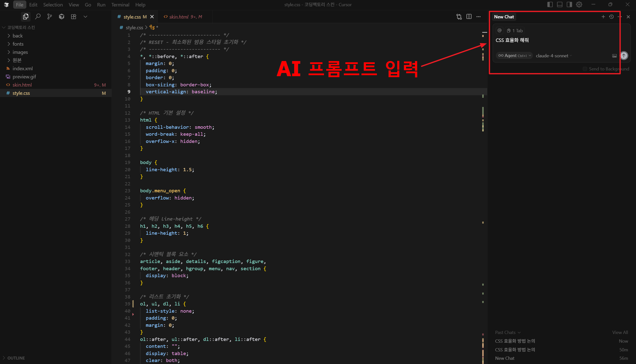The width and height of the screenshot is (636, 364).
Task: Click the editor minimap scrollbar
Action: pyautogui.click(x=484, y=175)
